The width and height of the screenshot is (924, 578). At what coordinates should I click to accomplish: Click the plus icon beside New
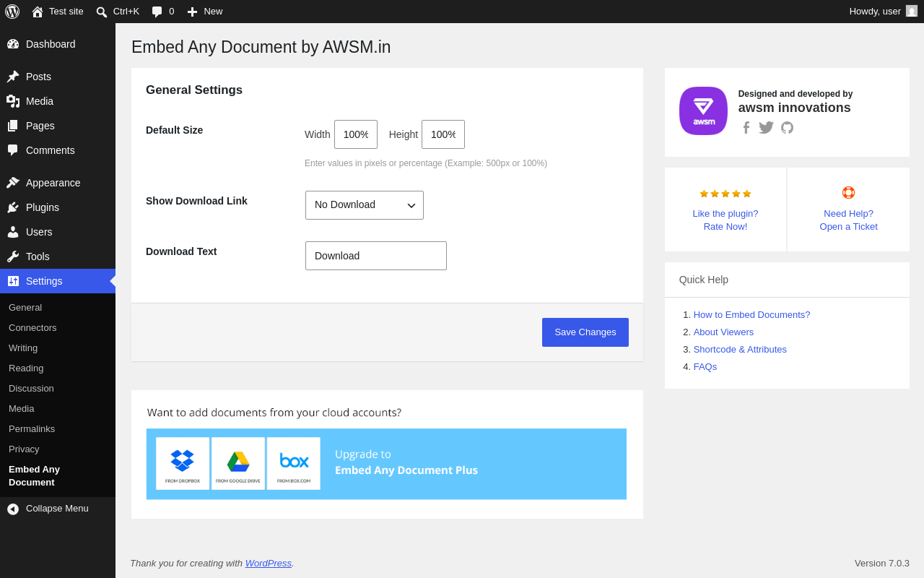pos(192,12)
